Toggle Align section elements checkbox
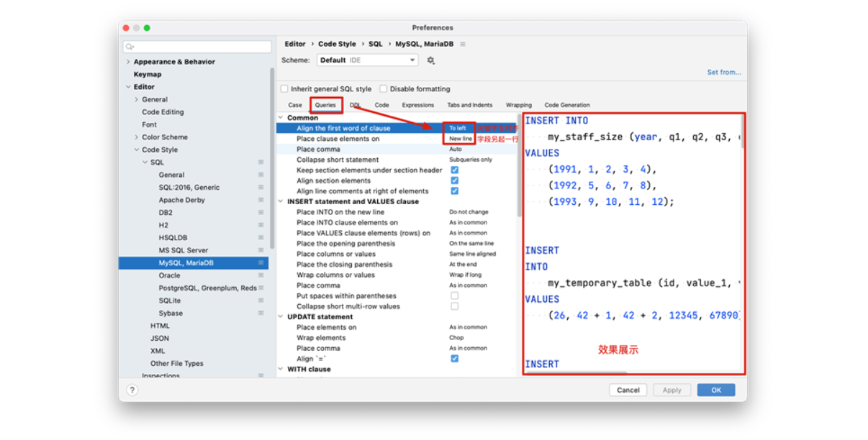This screenshot has height=440, width=868. coord(455,180)
